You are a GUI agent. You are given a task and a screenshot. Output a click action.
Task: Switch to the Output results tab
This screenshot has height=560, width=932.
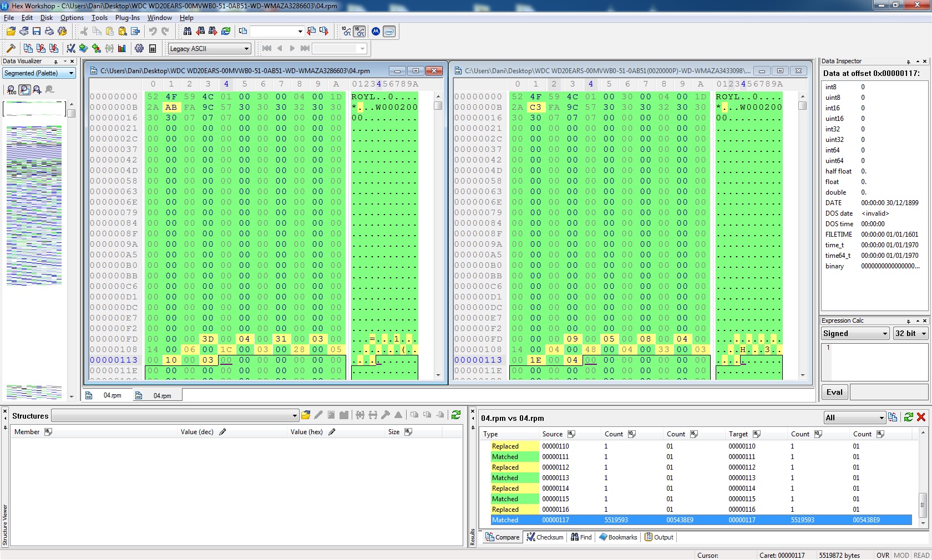659,537
